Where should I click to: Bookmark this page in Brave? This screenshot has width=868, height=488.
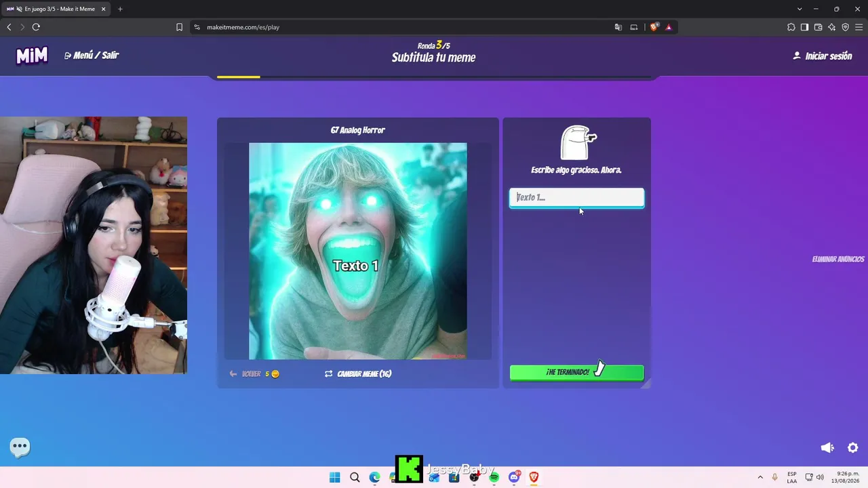point(180,27)
